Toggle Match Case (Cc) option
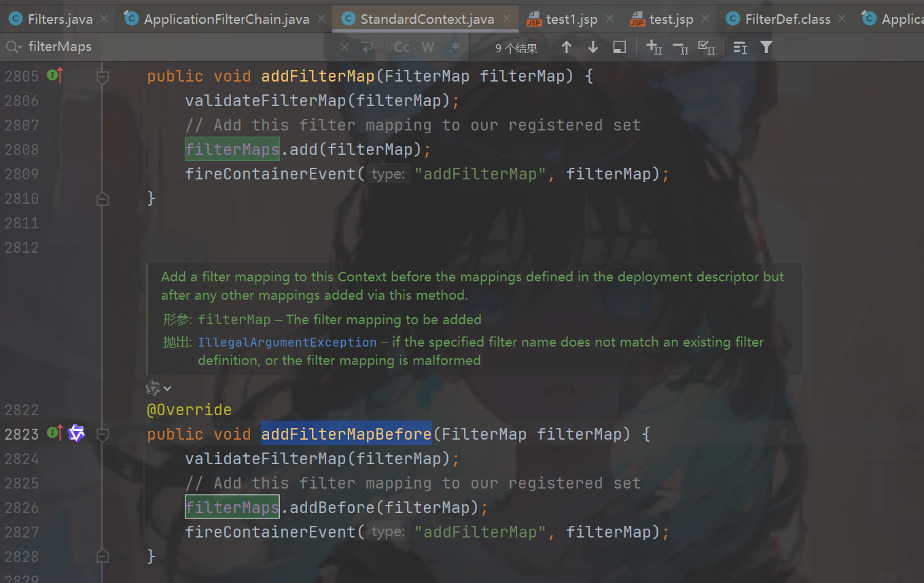 (402, 47)
